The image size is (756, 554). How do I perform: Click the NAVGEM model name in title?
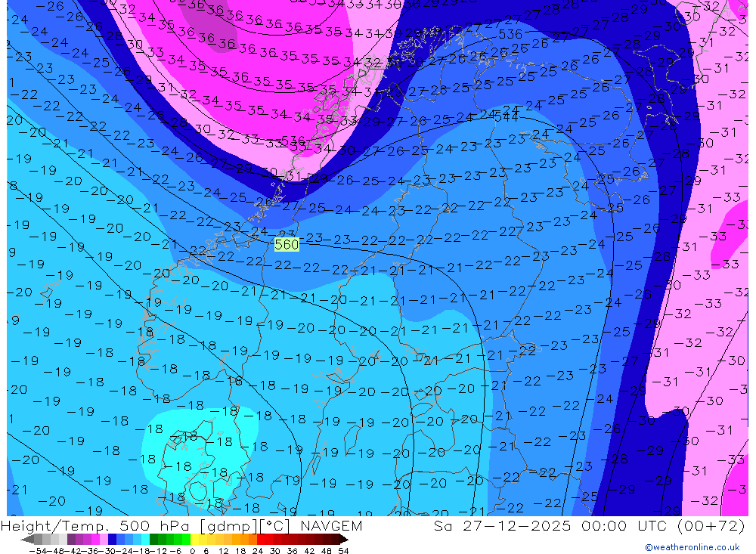pos(331,525)
